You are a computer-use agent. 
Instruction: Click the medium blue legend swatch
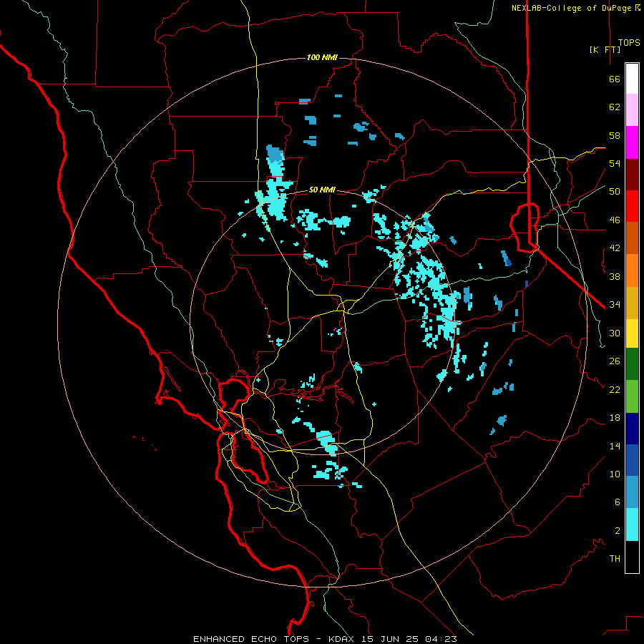(632, 460)
